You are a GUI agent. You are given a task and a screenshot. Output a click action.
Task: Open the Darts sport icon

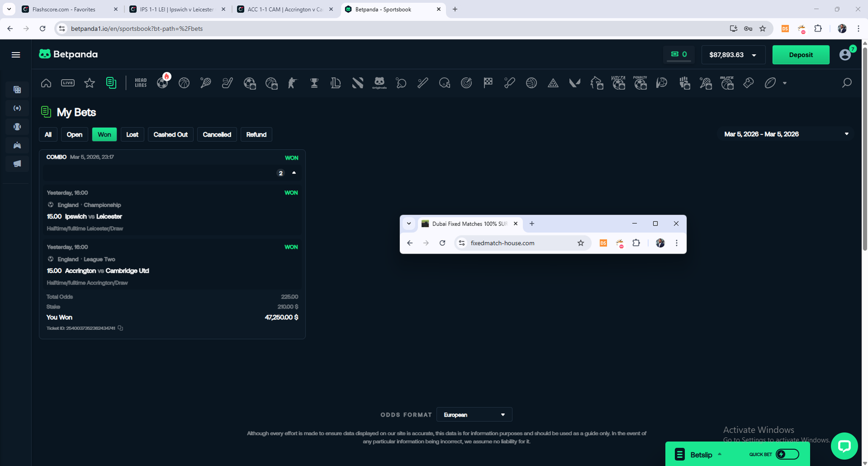466,83
